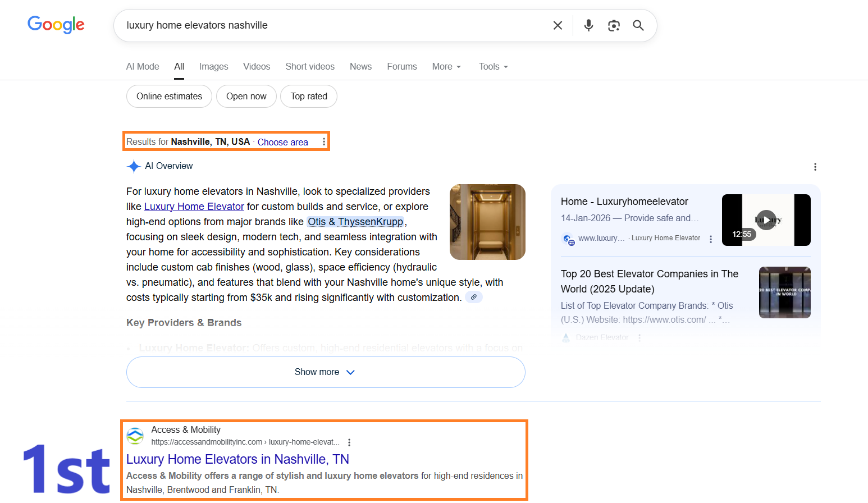
Task: Click the Access & Mobility favicon
Action: coord(135,436)
